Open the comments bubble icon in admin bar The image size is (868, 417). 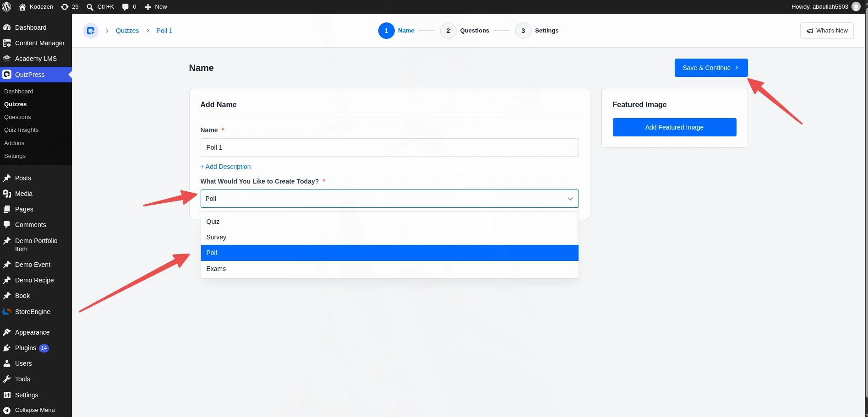(126, 7)
